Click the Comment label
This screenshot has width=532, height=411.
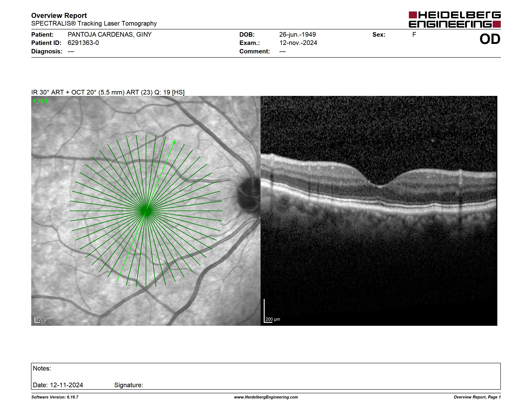pos(255,51)
